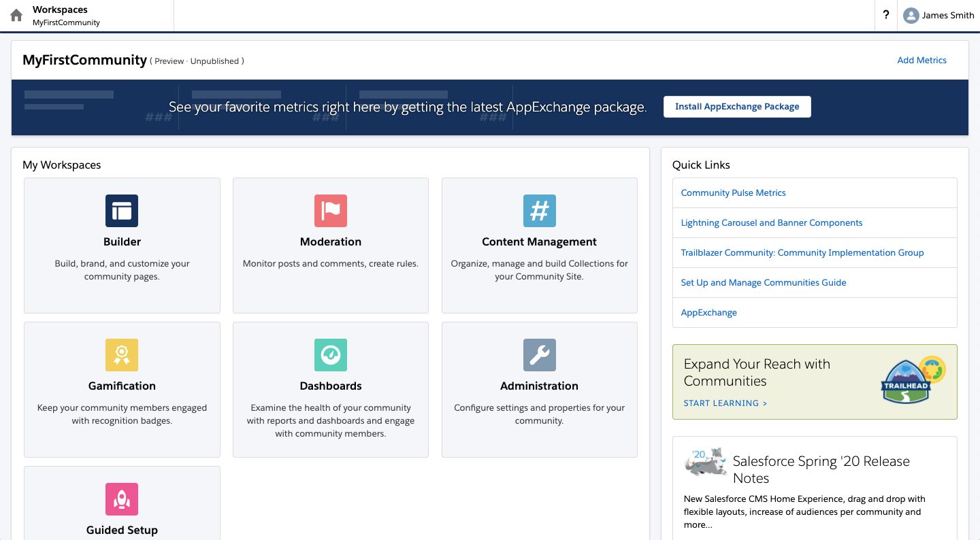Click the Administration tile title
The width and height of the screenshot is (980, 540).
540,386
